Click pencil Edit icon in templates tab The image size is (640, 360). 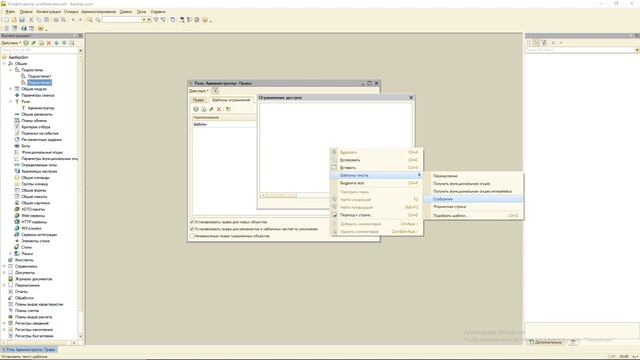pyautogui.click(x=211, y=109)
